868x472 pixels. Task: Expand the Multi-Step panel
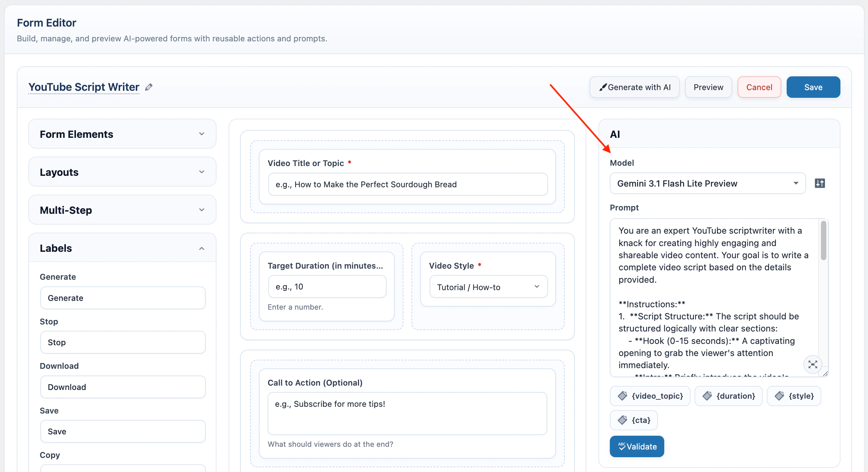click(122, 210)
